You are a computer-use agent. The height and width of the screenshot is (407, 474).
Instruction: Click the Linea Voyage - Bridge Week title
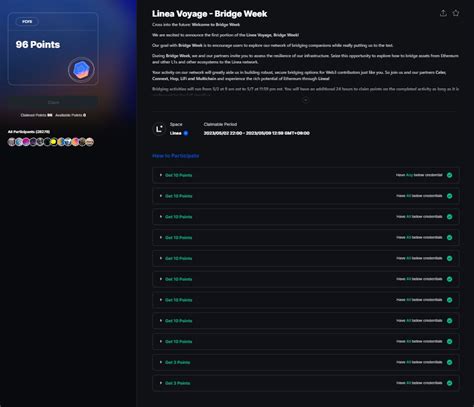pyautogui.click(x=209, y=14)
